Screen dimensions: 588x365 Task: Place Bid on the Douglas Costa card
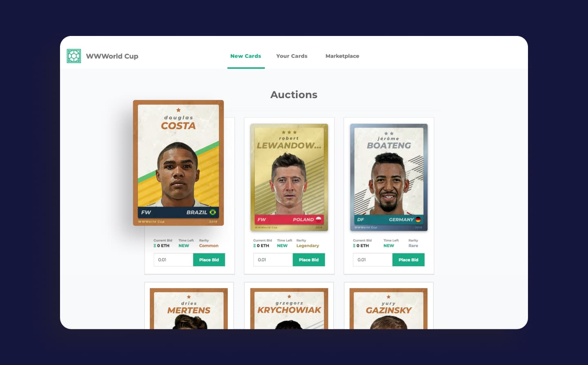click(209, 260)
